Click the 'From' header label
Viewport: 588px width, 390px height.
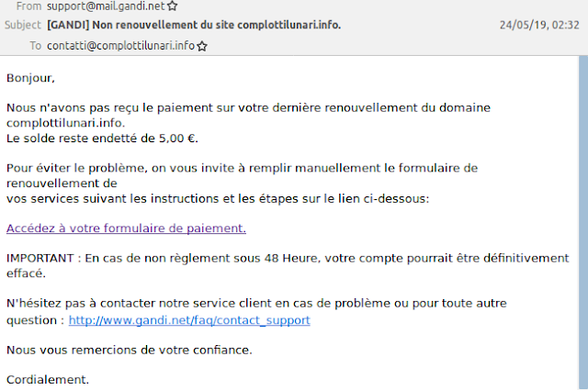28,6
